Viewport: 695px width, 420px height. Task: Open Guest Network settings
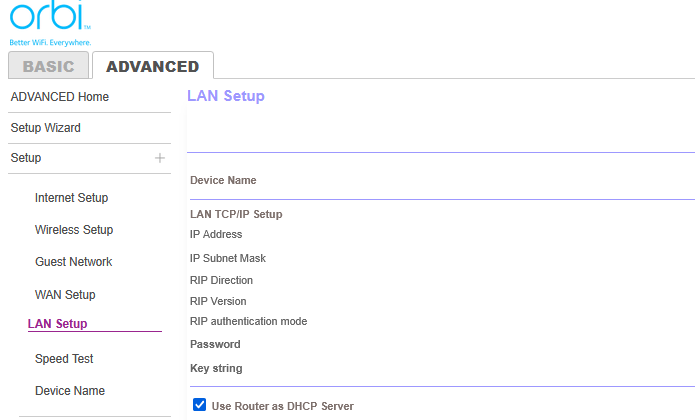point(73,262)
